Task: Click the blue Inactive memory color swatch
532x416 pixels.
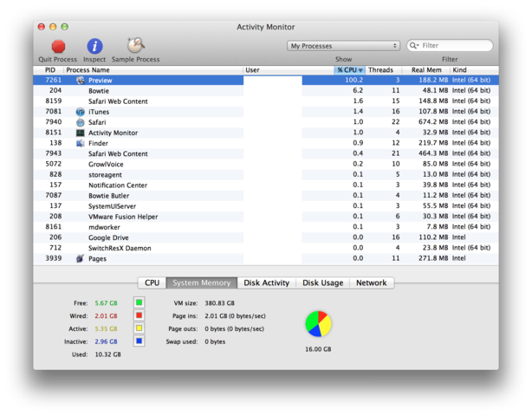Action: tap(139, 341)
